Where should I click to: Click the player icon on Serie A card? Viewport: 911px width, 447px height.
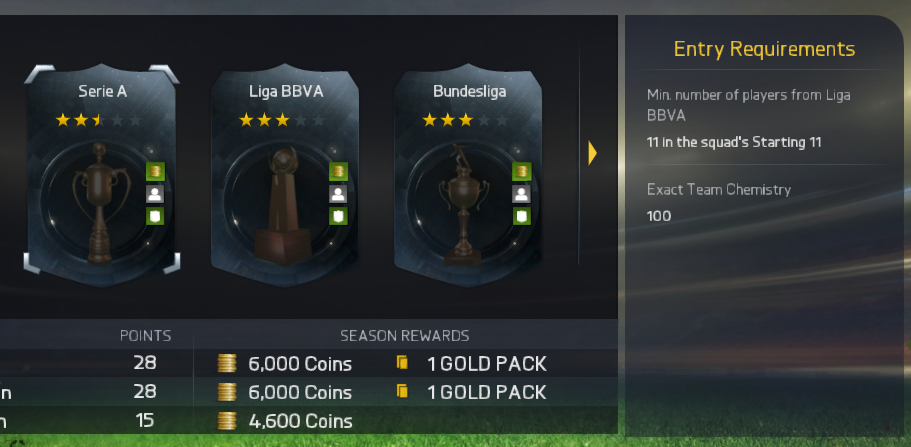[155, 194]
